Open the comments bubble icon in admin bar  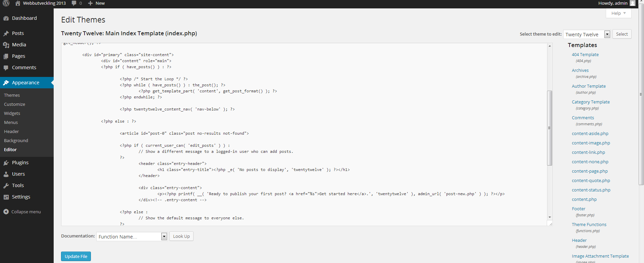click(74, 3)
